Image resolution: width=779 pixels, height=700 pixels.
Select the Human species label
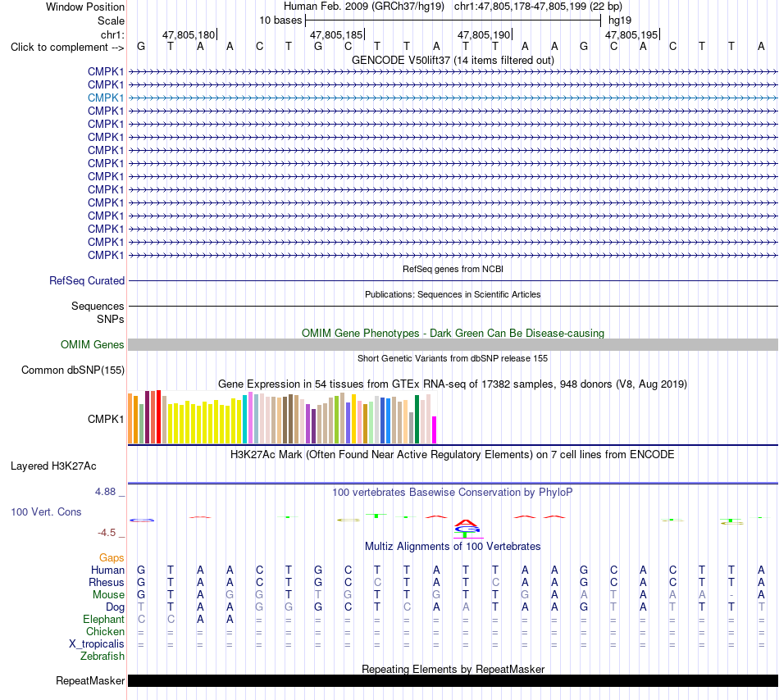pos(107,570)
